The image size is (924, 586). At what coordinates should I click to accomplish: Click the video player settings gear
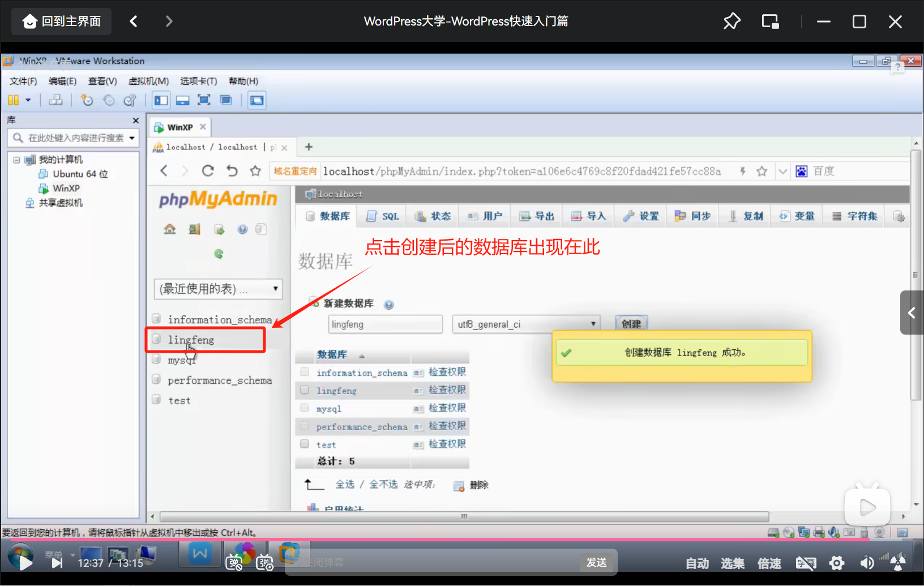837,563
